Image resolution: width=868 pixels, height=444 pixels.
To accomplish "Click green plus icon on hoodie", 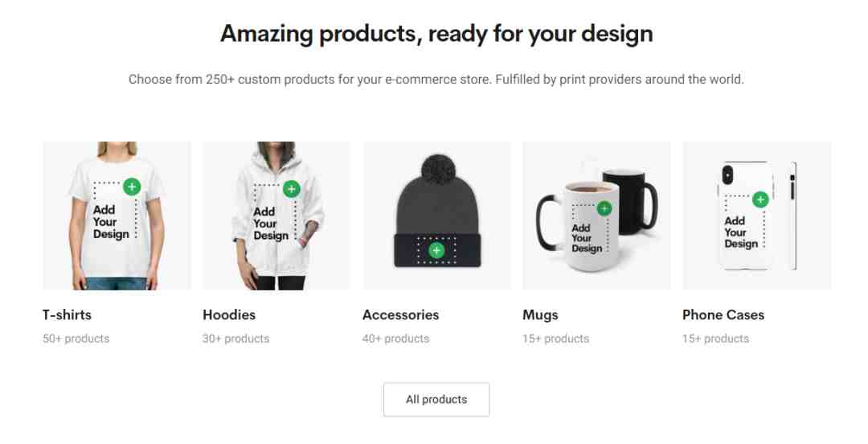I will tap(291, 188).
